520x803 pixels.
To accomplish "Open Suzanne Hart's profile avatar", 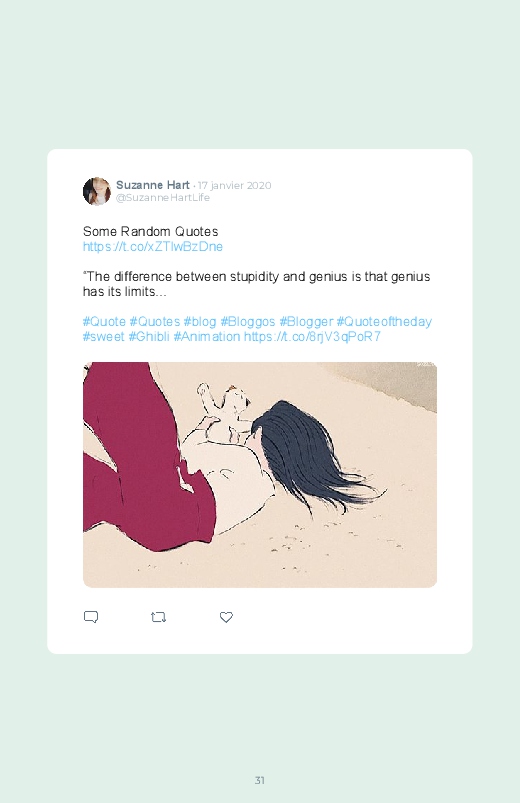I will pyautogui.click(x=97, y=191).
